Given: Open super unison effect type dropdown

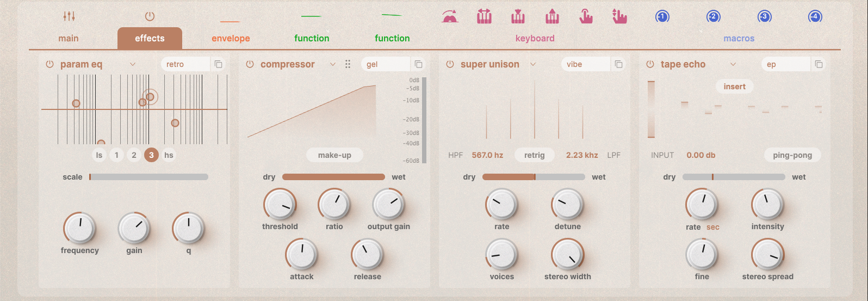Looking at the screenshot, I should point(533,64).
